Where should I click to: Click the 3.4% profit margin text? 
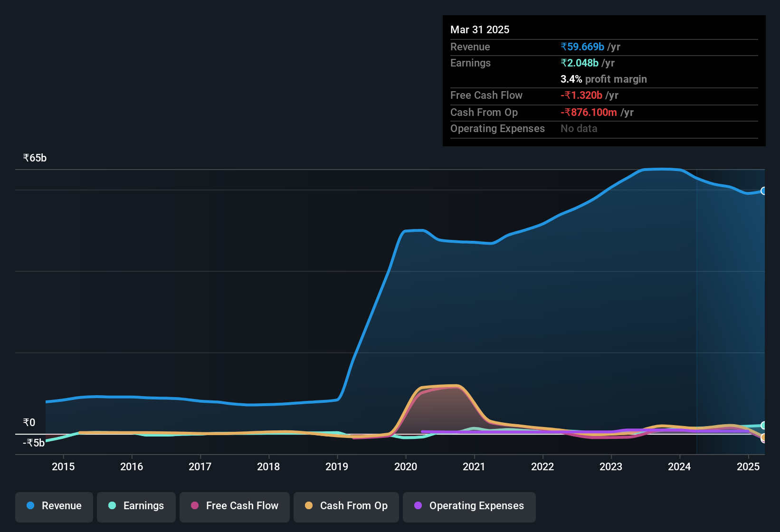click(x=604, y=79)
